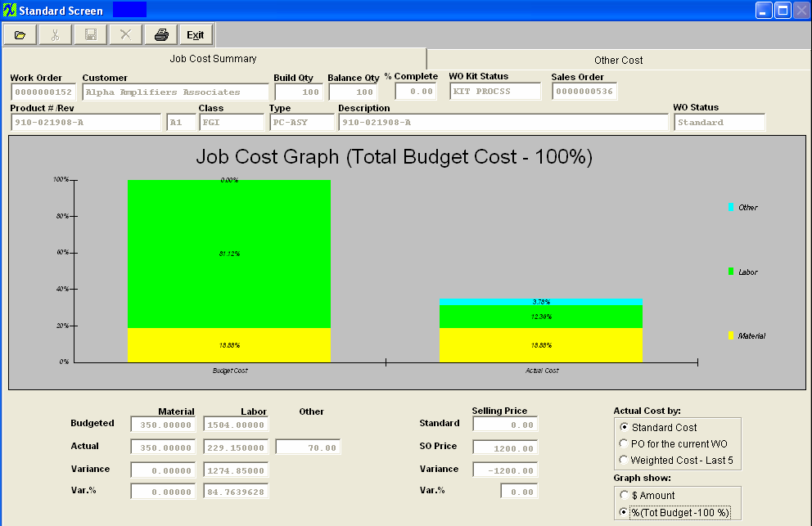This screenshot has height=526, width=812.
Task: Click the Rev field showing A1
Action: [181, 122]
